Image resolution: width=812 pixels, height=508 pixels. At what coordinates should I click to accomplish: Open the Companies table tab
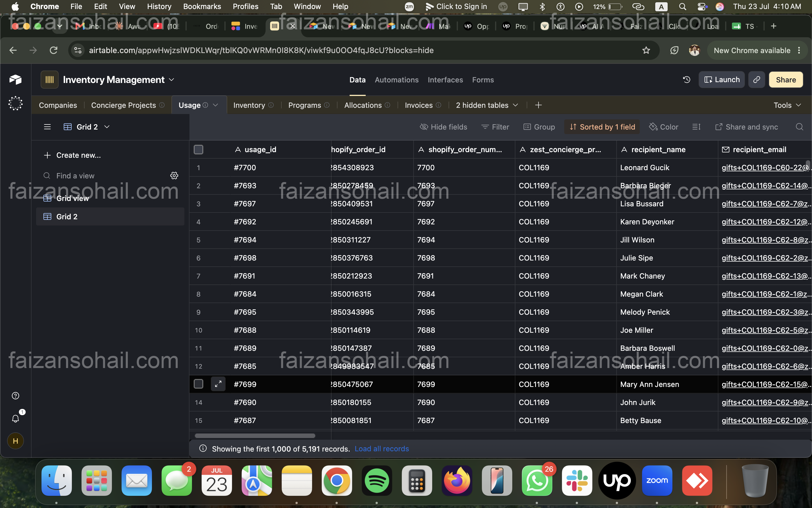(58, 105)
